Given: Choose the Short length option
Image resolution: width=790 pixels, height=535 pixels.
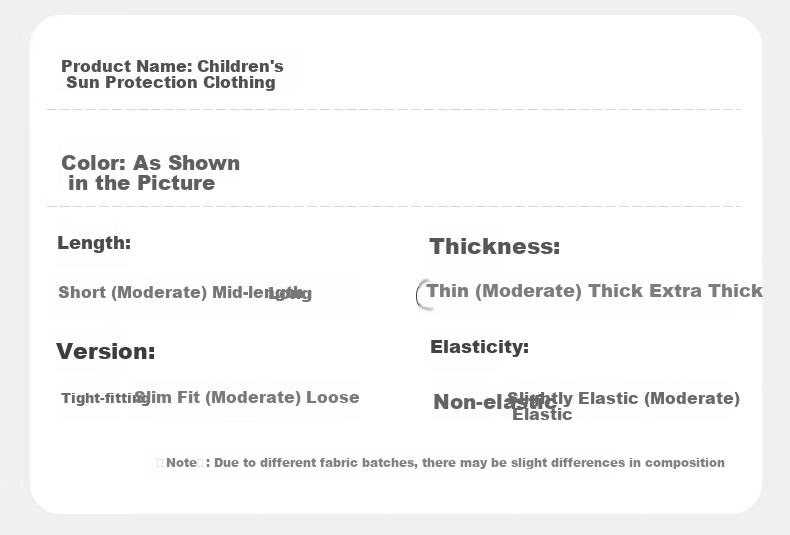Looking at the screenshot, I should click(x=82, y=292).
